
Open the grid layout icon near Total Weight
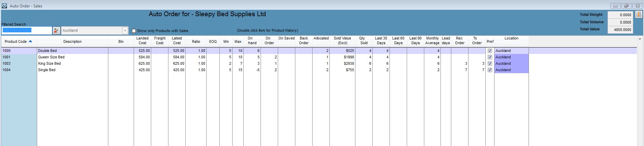tap(639, 14)
